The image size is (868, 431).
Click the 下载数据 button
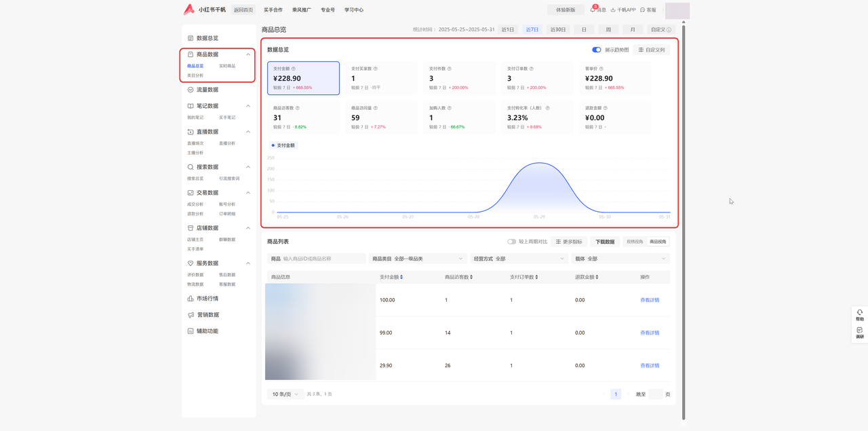tap(605, 242)
